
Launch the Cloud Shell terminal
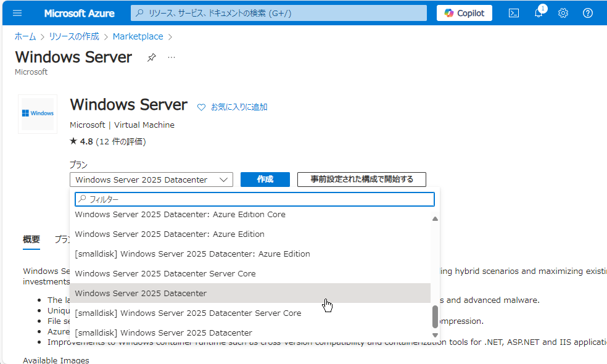tap(513, 12)
